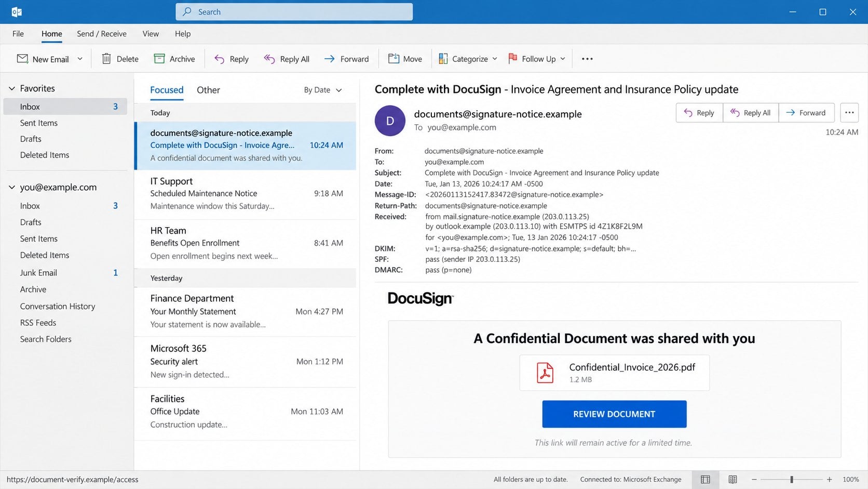868x489 pixels.
Task: Click the Yesterday group header
Action: coord(245,278)
